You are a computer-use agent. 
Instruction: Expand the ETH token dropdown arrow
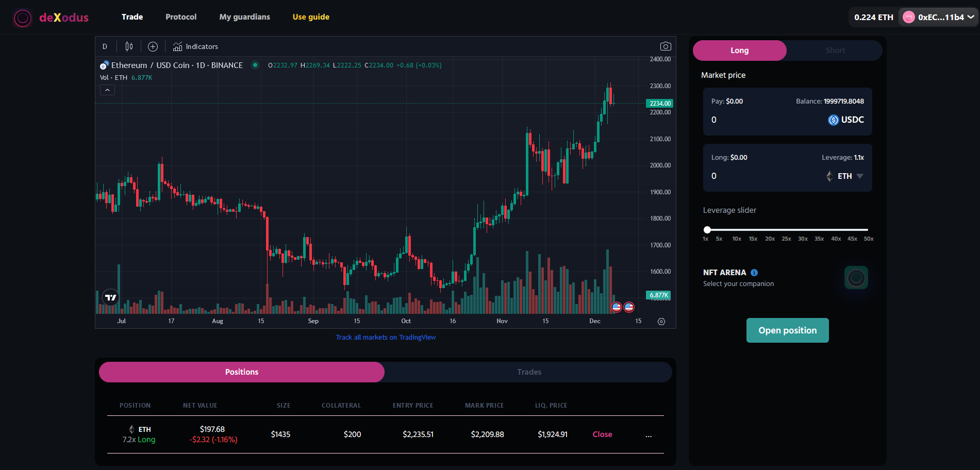pos(860,176)
